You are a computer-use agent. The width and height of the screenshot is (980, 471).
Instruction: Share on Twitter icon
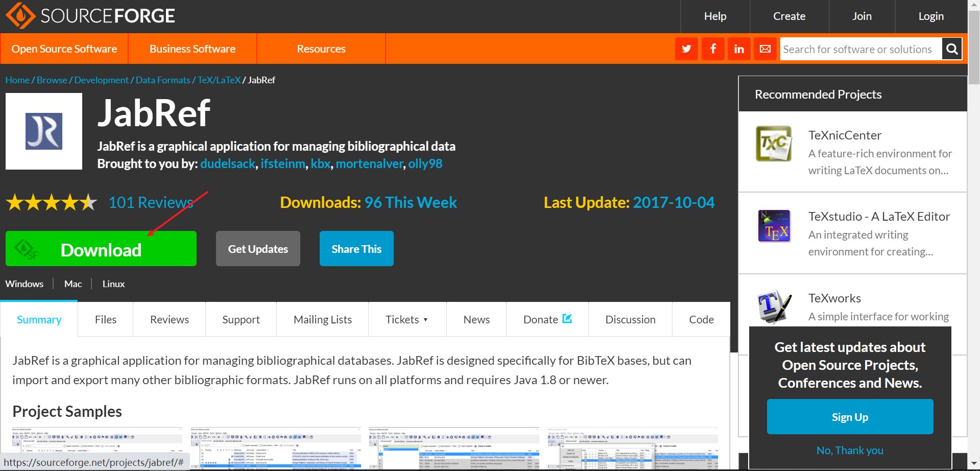click(686, 49)
